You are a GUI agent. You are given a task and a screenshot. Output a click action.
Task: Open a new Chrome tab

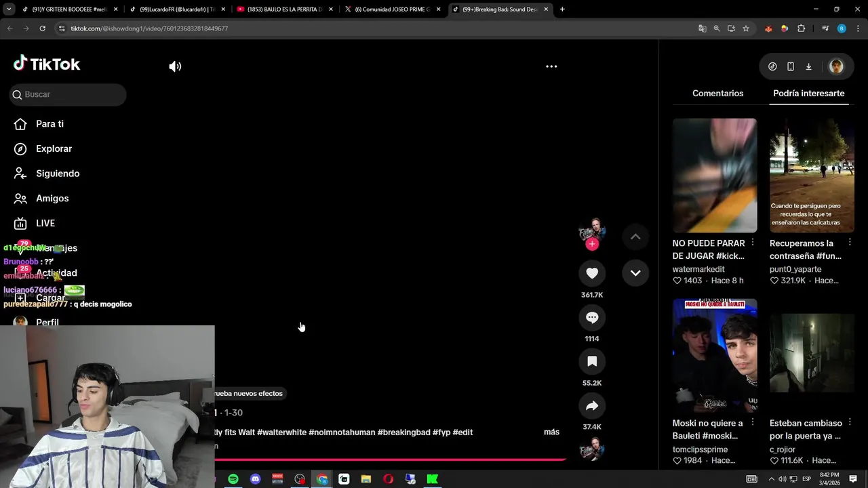pos(562,9)
